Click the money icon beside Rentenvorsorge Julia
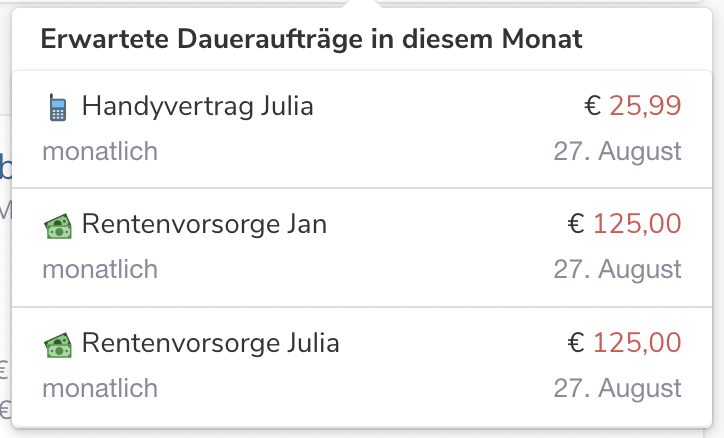The height and width of the screenshot is (438, 724). pos(58,345)
